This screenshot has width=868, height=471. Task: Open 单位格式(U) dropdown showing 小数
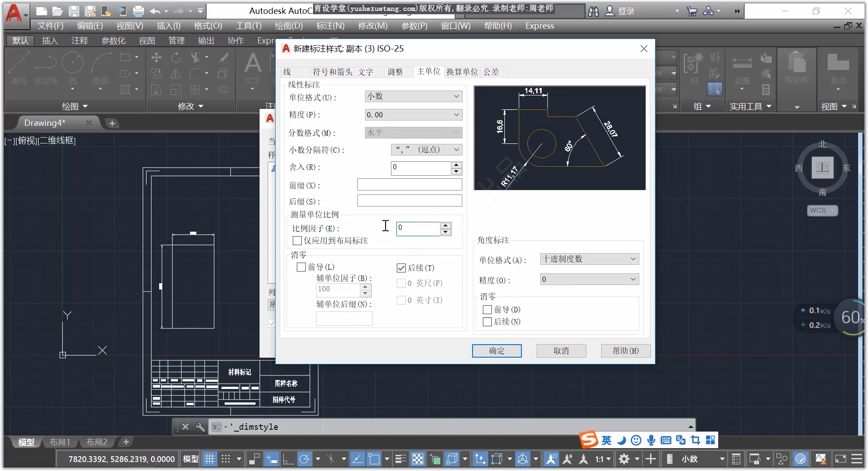413,96
